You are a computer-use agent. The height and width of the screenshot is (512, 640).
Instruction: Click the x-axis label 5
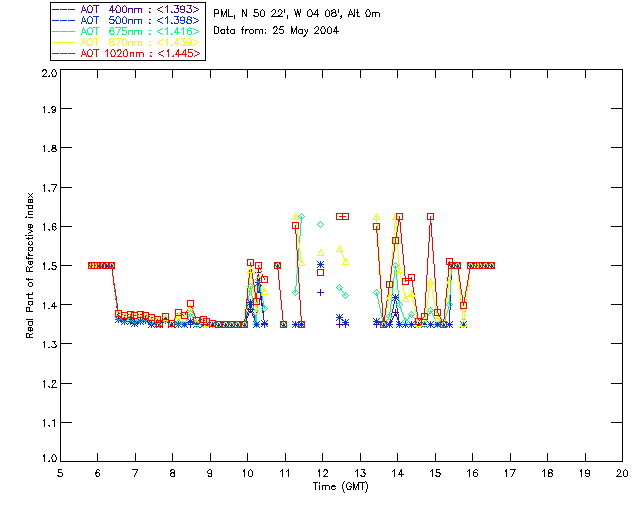point(60,473)
